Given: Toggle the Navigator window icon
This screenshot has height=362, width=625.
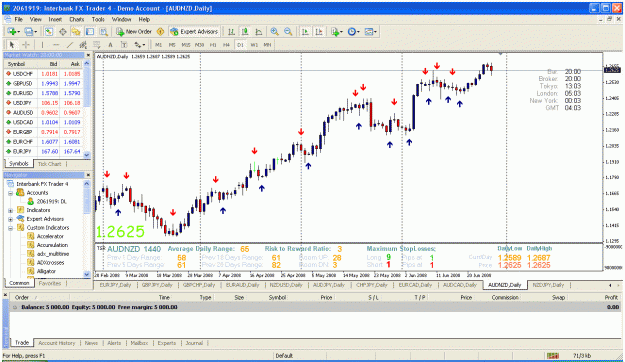Looking at the screenshot, I should [x=76, y=31].
